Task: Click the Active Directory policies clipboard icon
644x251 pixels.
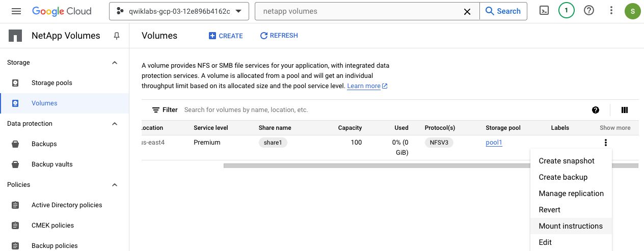Action: tap(15, 205)
